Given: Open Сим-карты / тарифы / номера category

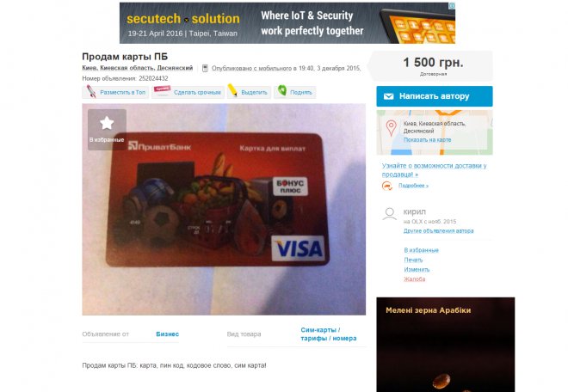Looking at the screenshot, I should point(329,334).
